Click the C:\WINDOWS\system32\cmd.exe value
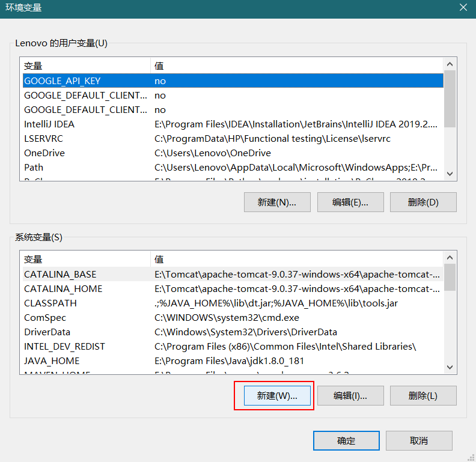 pos(227,317)
